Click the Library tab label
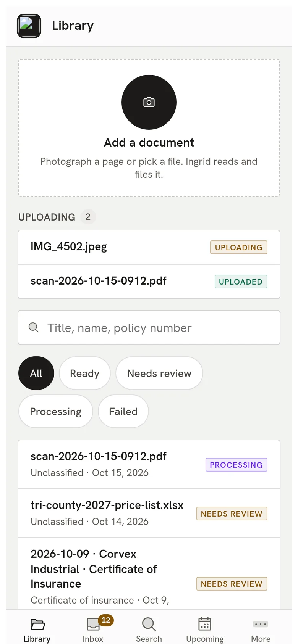 coord(37,639)
